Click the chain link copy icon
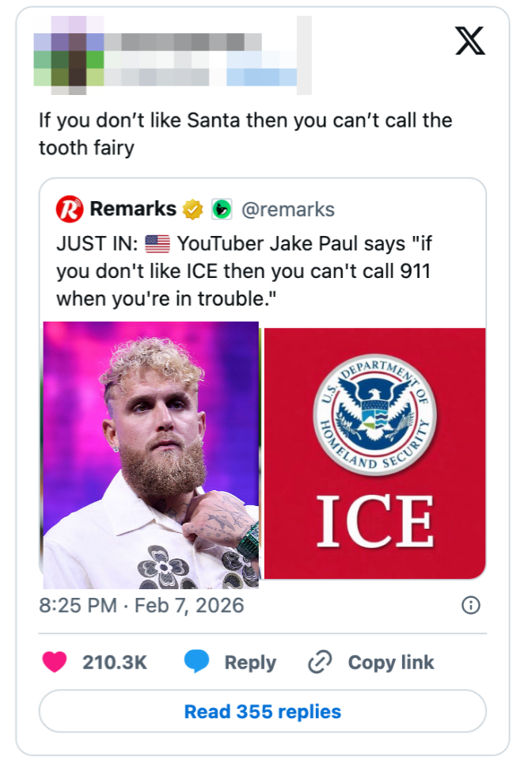 [x=319, y=662]
